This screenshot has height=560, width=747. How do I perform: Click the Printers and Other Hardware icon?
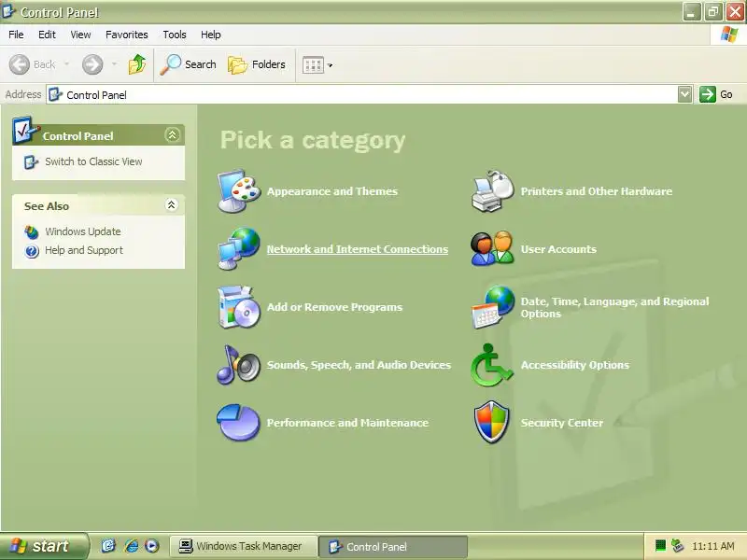(493, 191)
